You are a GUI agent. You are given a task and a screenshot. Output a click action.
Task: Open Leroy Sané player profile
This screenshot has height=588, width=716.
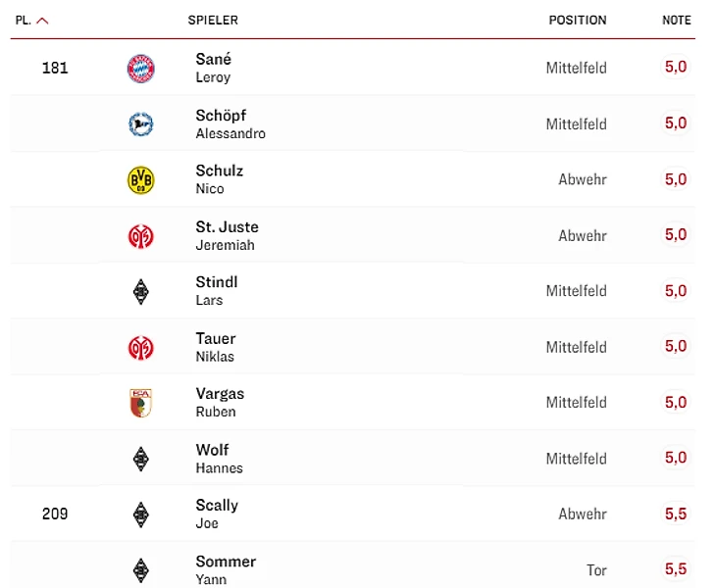pos(214,68)
